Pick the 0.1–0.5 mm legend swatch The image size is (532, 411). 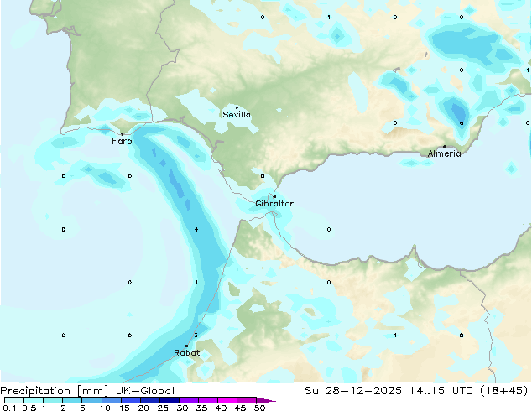click(14, 400)
